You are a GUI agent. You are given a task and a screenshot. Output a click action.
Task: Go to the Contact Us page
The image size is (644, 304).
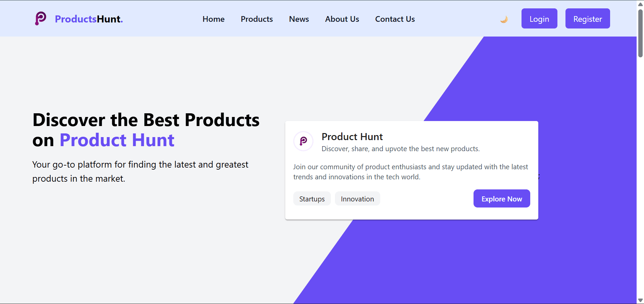pyautogui.click(x=395, y=19)
